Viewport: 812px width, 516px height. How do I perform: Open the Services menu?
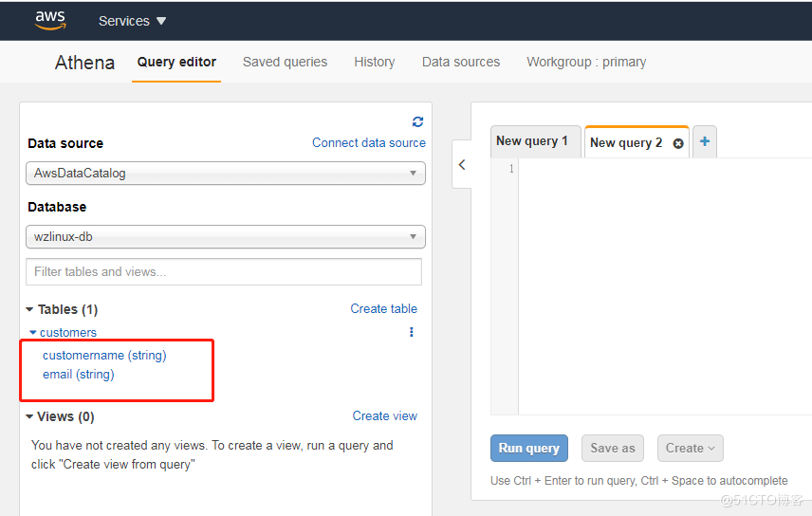pyautogui.click(x=132, y=21)
